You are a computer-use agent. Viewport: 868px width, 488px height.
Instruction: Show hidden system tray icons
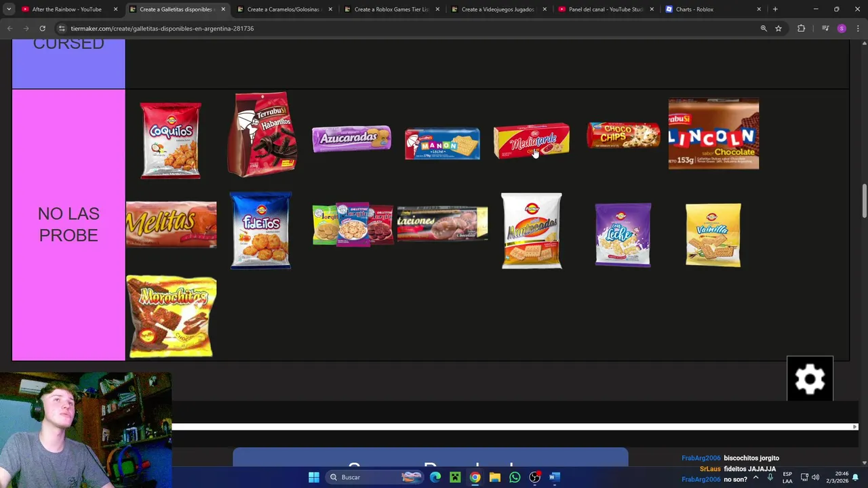[755, 477]
